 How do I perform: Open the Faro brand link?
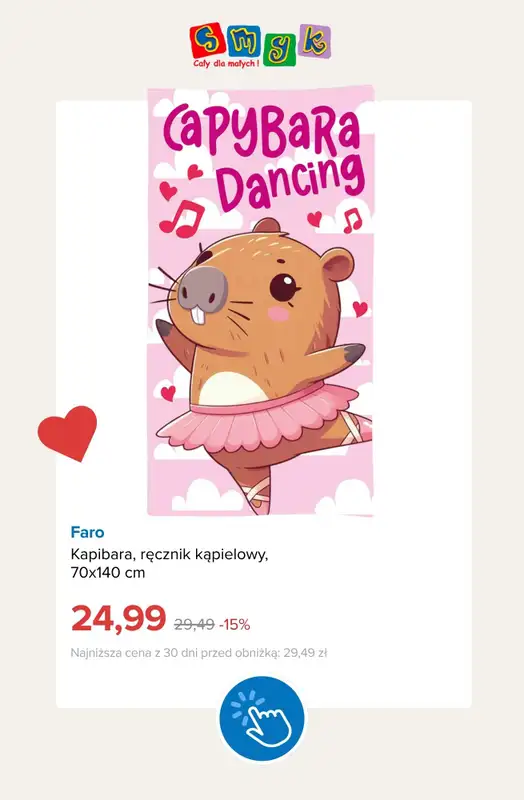click(87, 532)
